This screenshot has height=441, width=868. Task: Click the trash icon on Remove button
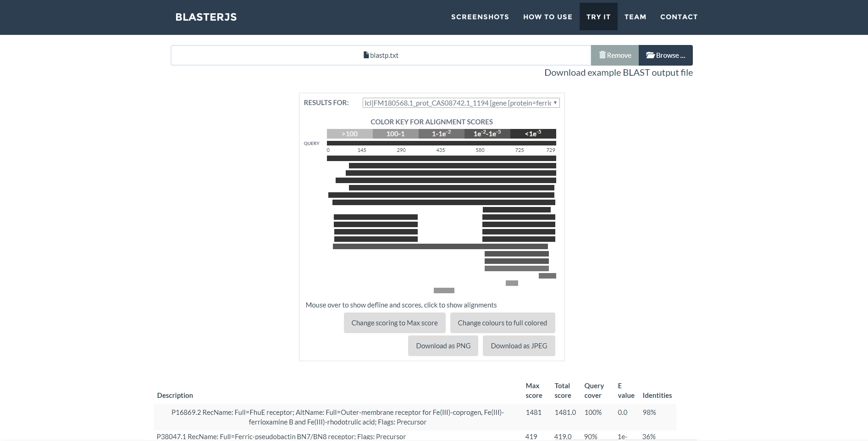click(x=602, y=55)
